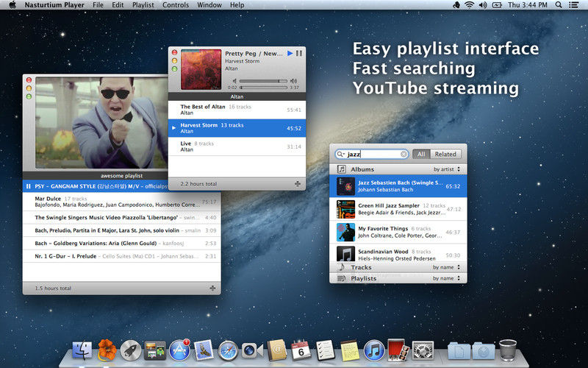Select the Live 8 tracks album row
This screenshot has height=368, width=588.
[x=237, y=146]
